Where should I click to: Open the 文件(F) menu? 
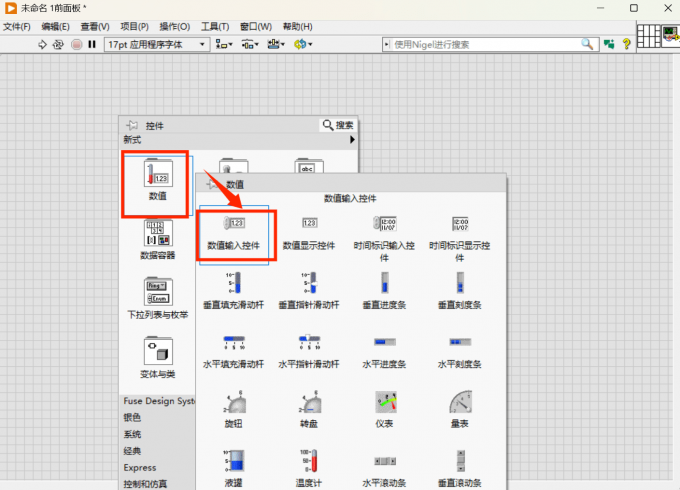(17, 27)
